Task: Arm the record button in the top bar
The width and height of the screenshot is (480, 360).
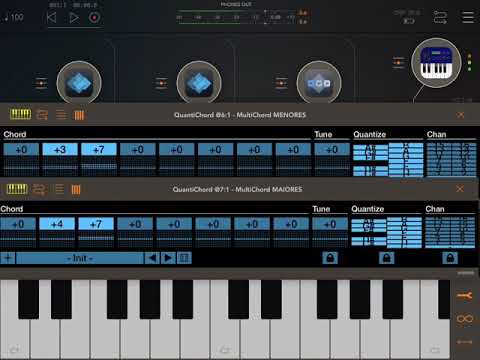Action: point(94,18)
